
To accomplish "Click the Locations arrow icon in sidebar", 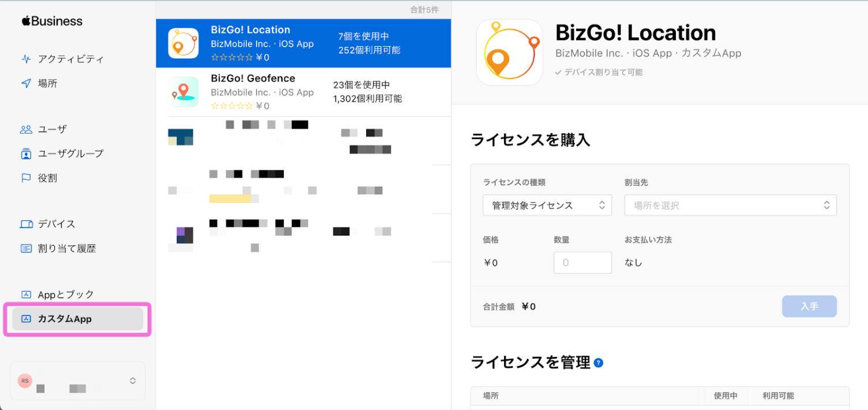I will click(26, 84).
